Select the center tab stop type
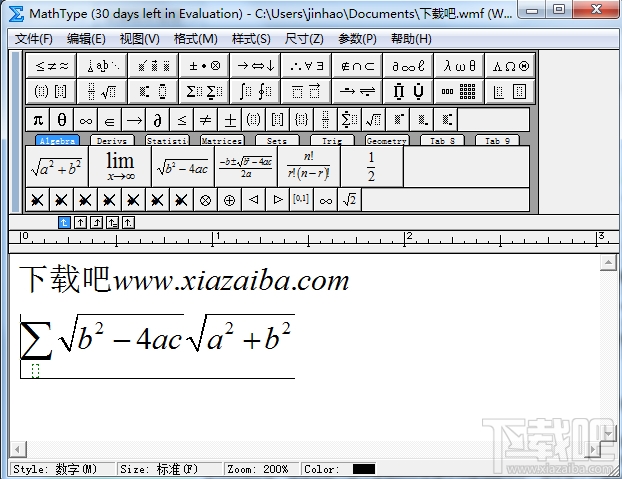Image resolution: width=622 pixels, height=479 pixels. [81, 223]
